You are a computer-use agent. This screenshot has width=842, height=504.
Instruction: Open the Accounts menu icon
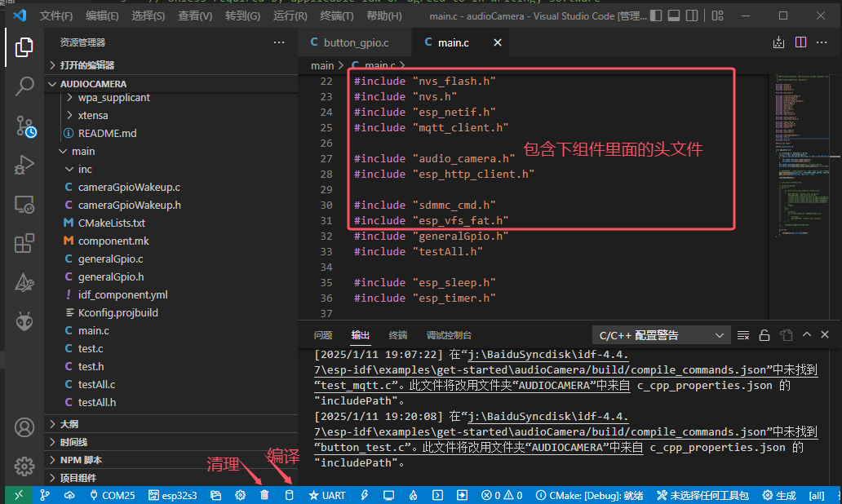coord(24,427)
